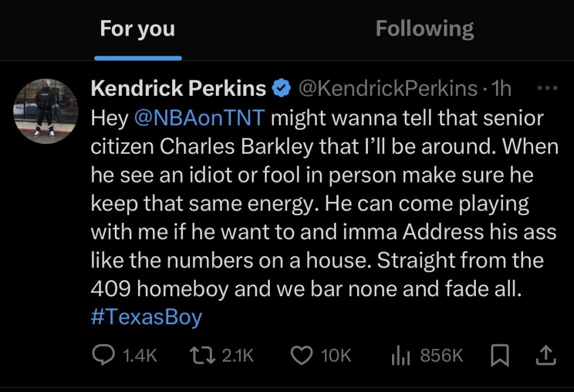
Task: Open the @KendrickPerkins handle link
Action: coord(386,88)
